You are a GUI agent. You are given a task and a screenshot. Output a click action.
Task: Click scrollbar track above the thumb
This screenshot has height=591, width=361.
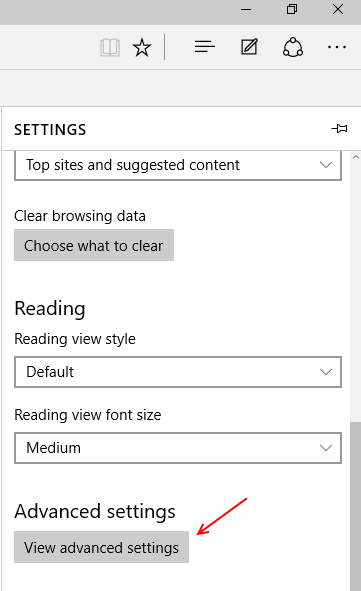(355, 292)
